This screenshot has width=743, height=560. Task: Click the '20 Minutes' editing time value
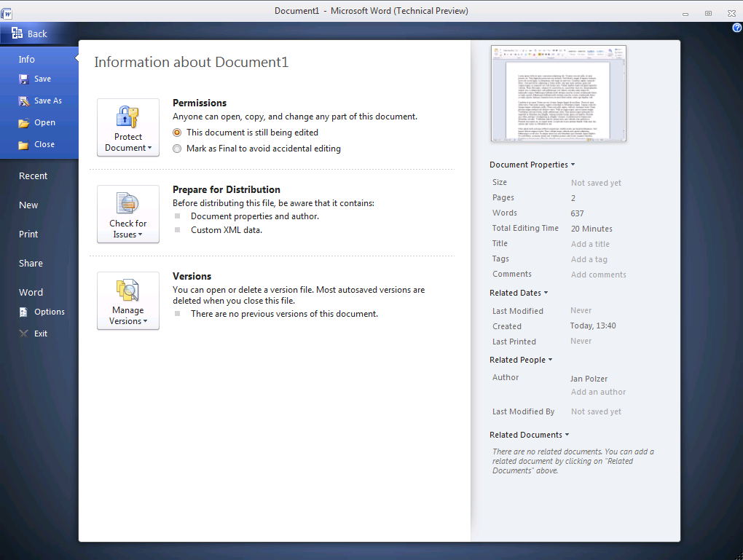pyautogui.click(x=591, y=229)
